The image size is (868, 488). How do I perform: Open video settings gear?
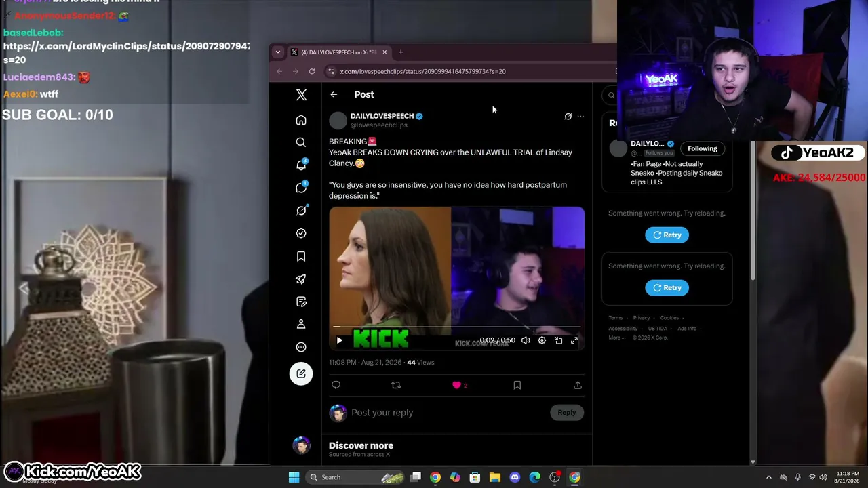(x=542, y=340)
